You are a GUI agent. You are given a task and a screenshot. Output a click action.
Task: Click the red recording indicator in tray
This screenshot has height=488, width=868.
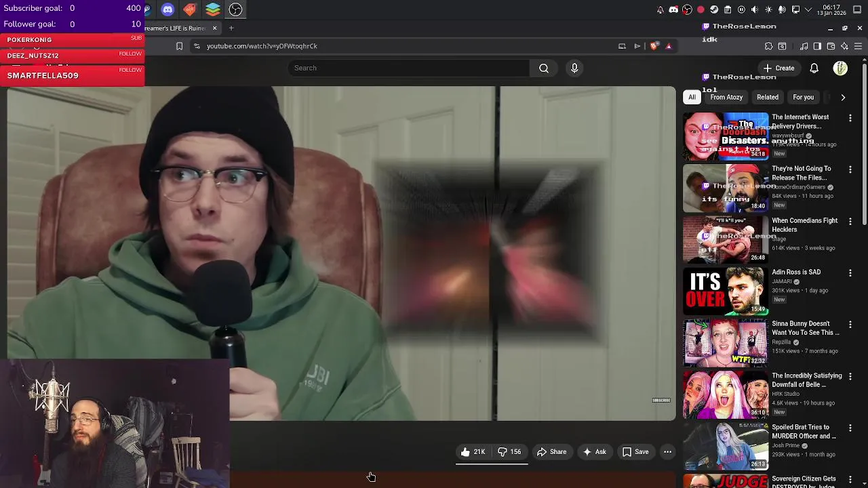click(x=701, y=9)
